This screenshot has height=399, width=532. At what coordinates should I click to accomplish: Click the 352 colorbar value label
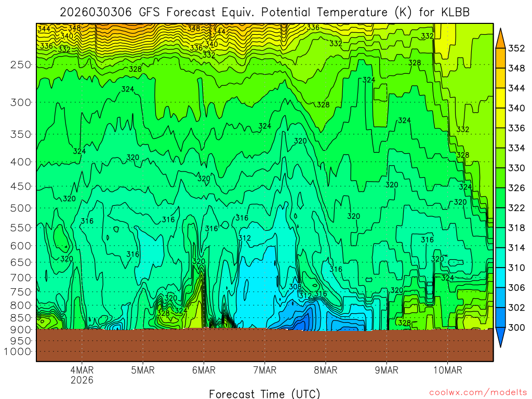point(516,48)
